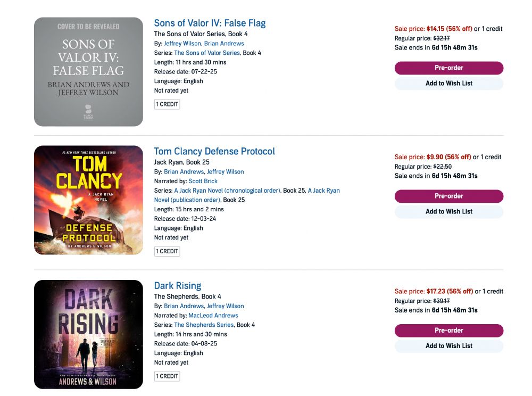Open the Dark Rising title link
Image resolution: width=532 pixels, height=396 pixels.
[177, 285]
